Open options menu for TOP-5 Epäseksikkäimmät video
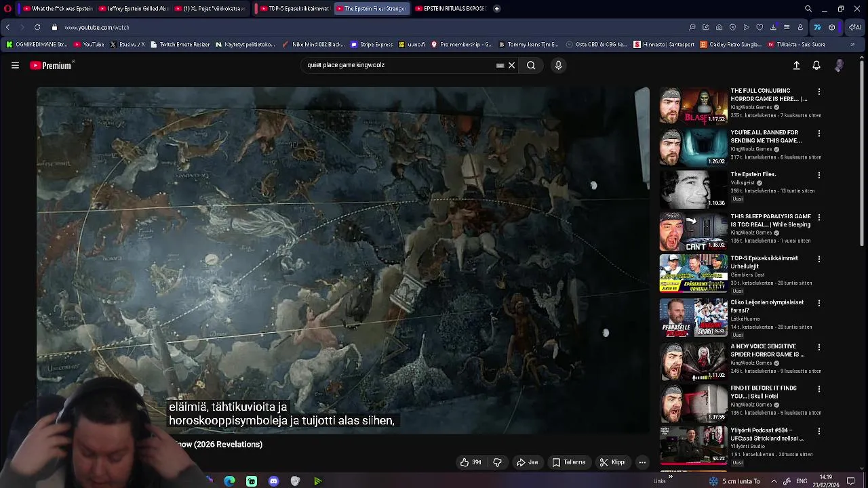868x488 pixels. [818, 259]
